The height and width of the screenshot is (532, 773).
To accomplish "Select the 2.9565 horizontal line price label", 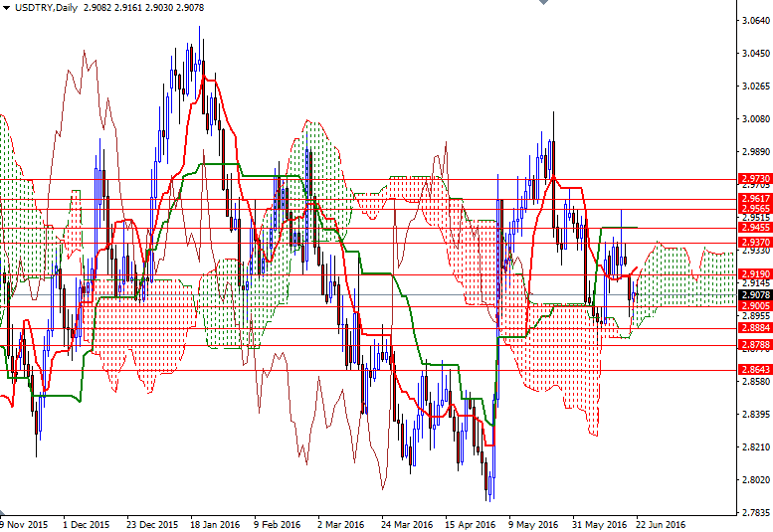I will pyautogui.click(x=755, y=209).
